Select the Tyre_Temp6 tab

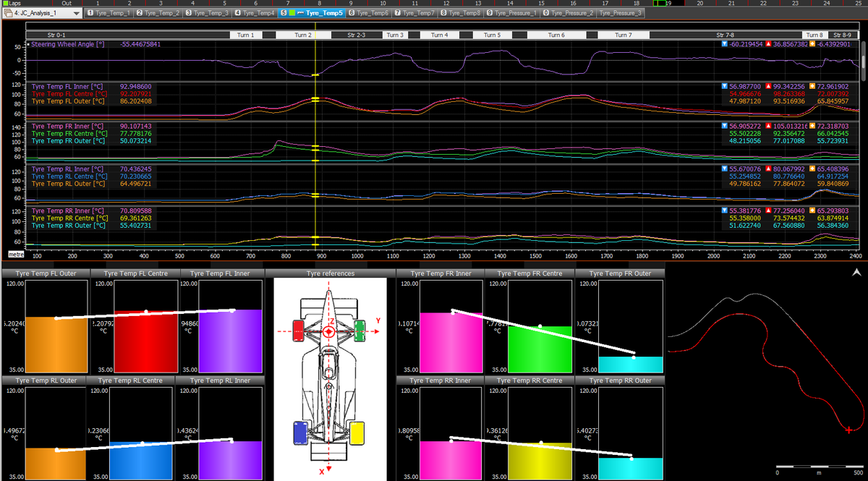pyautogui.click(x=369, y=13)
